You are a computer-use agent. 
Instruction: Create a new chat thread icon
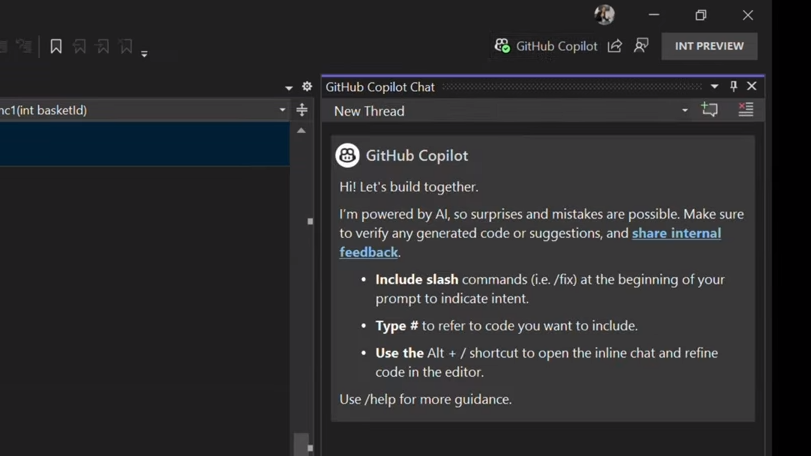(709, 109)
